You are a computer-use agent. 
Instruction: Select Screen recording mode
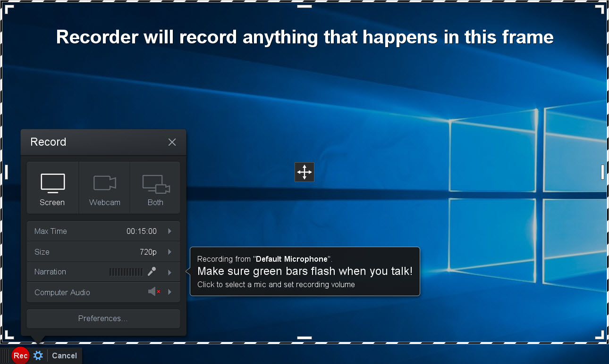pyautogui.click(x=53, y=188)
